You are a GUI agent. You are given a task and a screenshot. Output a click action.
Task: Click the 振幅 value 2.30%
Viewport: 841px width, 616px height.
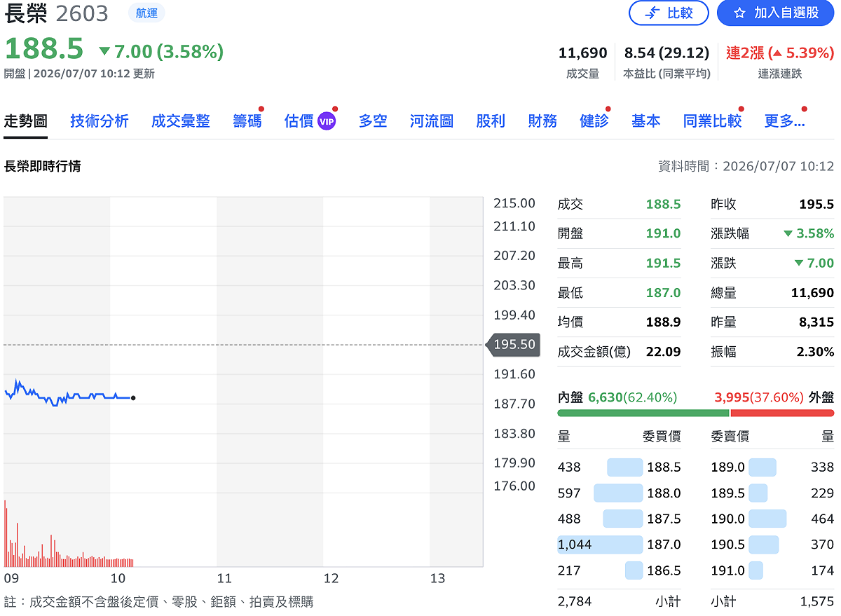click(x=815, y=351)
